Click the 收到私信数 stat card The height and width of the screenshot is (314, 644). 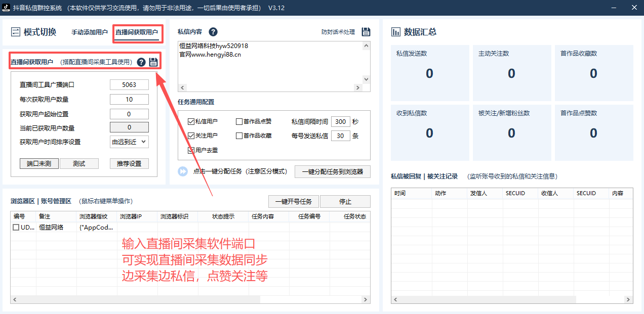[429, 132]
